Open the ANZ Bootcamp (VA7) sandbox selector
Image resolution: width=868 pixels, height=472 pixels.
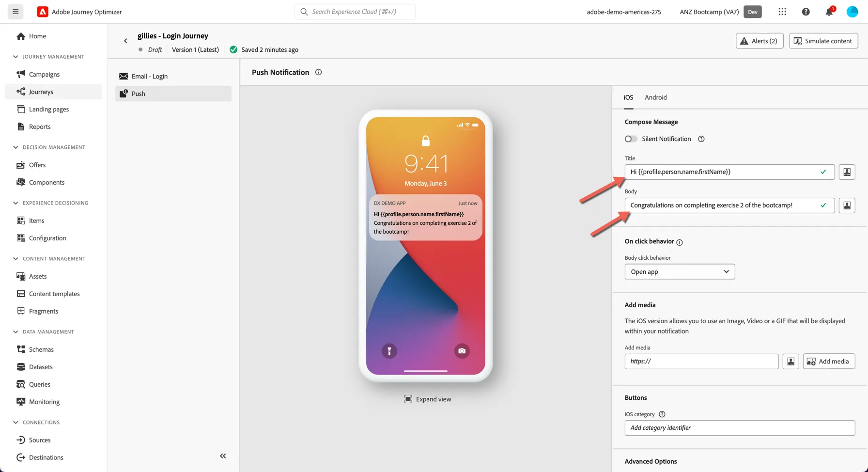720,12
